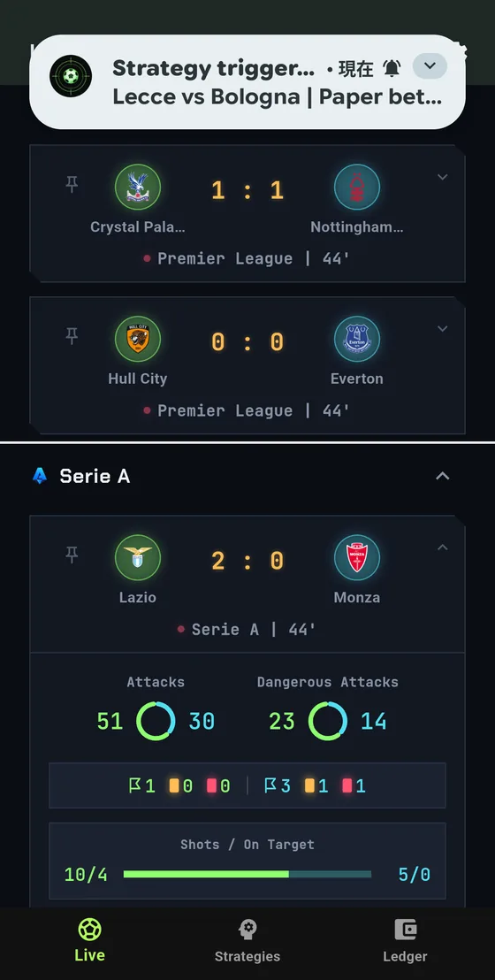
Task: Tap the Everton club badge
Action: point(357,339)
